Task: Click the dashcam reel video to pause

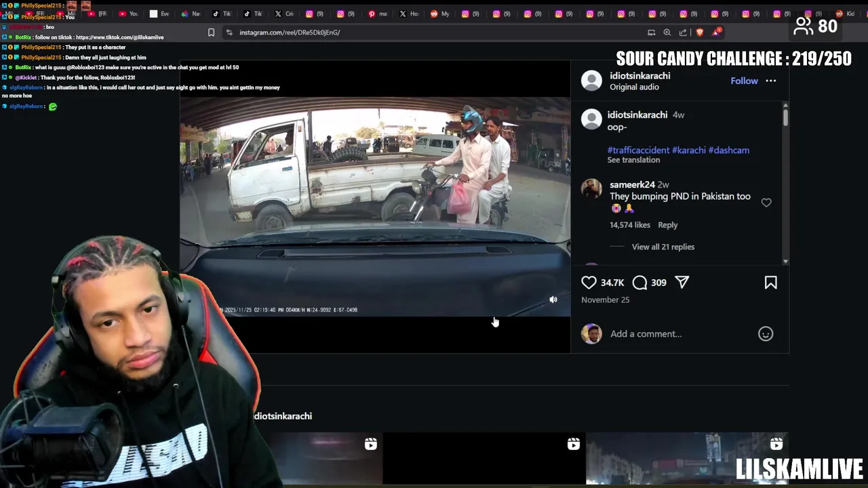Action: [375, 207]
